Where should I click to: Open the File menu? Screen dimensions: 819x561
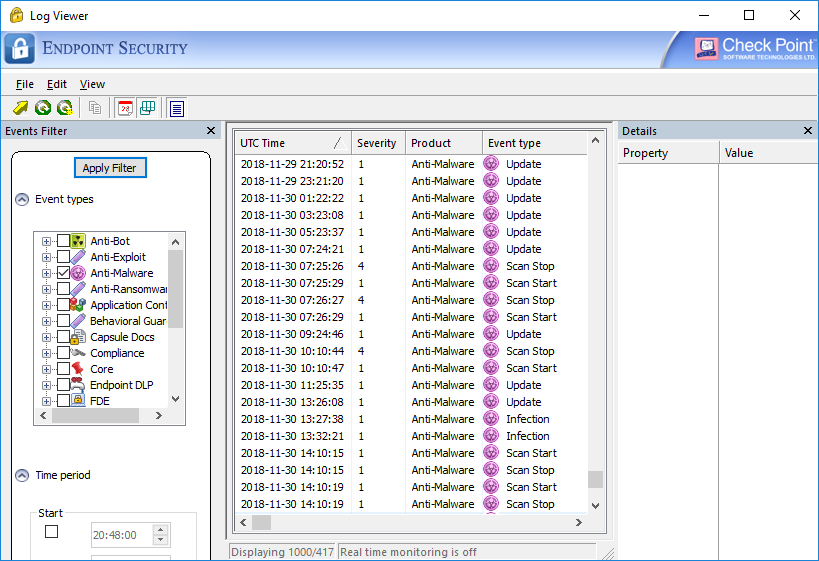click(x=25, y=84)
